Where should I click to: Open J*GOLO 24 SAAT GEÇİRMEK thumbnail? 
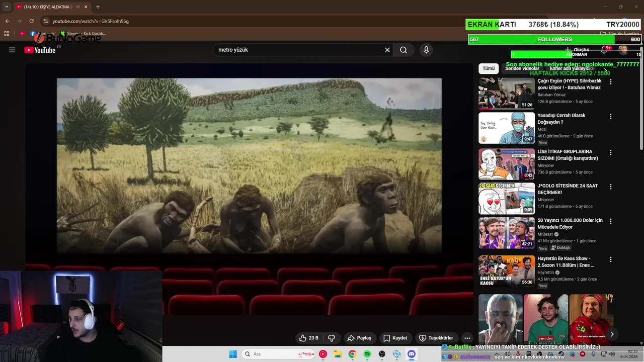point(507,198)
